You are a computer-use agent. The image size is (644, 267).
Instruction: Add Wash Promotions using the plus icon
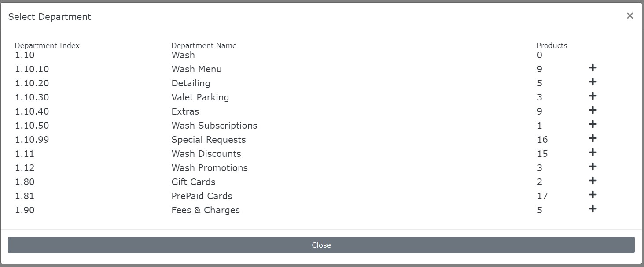(x=592, y=167)
